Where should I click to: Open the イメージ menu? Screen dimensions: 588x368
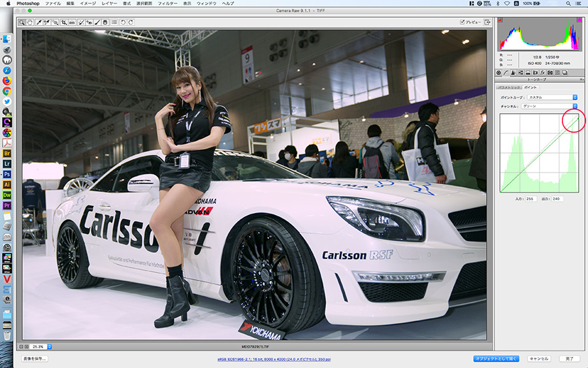(x=88, y=3)
